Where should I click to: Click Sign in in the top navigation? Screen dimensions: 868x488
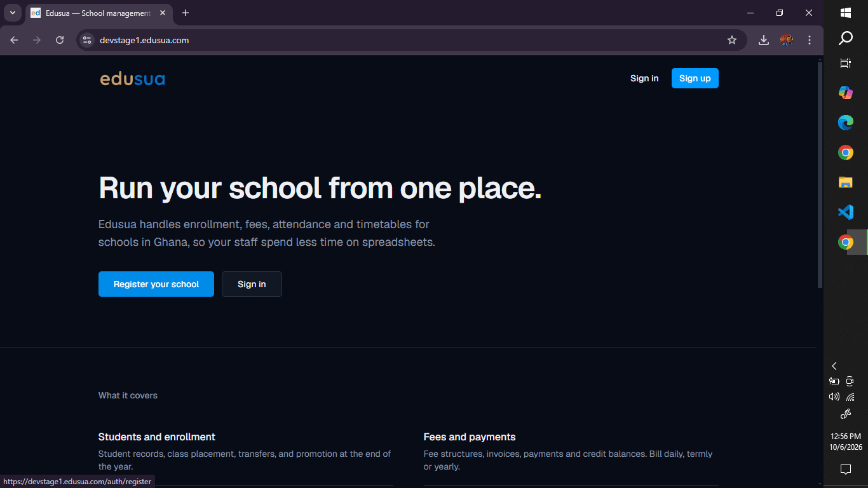(644, 78)
